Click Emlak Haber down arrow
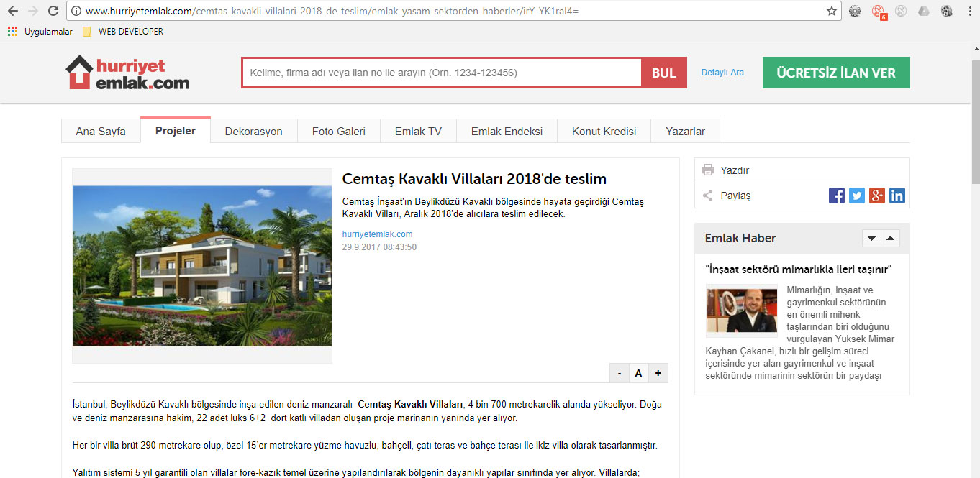 click(871, 239)
